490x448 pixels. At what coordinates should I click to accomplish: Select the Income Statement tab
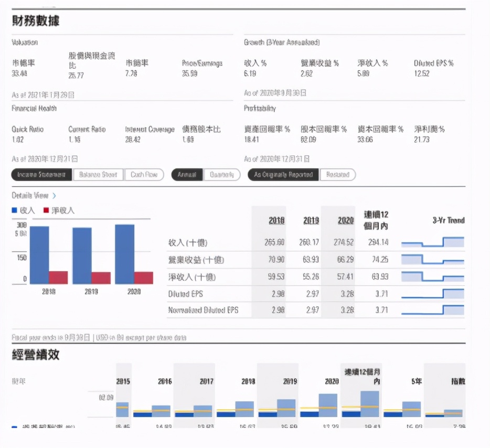click(42, 174)
